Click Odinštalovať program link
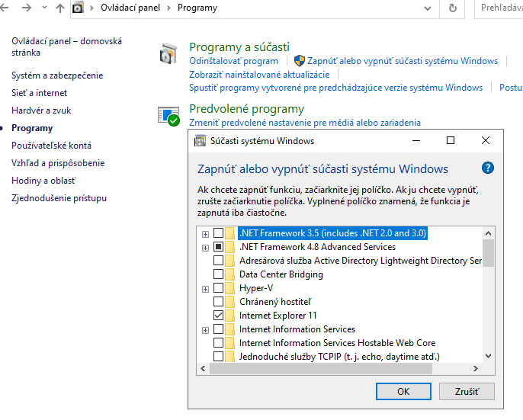Image resolution: width=523 pixels, height=420 pixels. (233, 61)
